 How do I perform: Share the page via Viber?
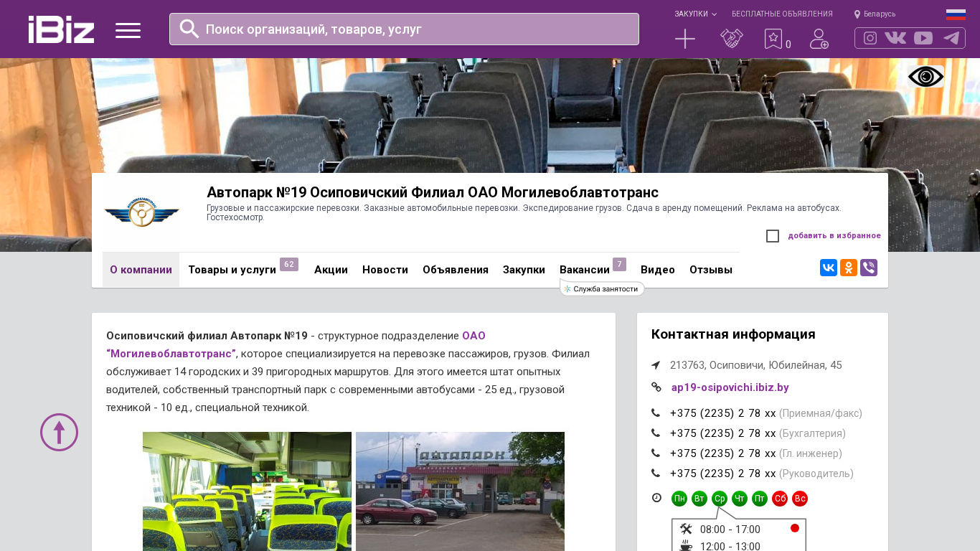tap(869, 268)
